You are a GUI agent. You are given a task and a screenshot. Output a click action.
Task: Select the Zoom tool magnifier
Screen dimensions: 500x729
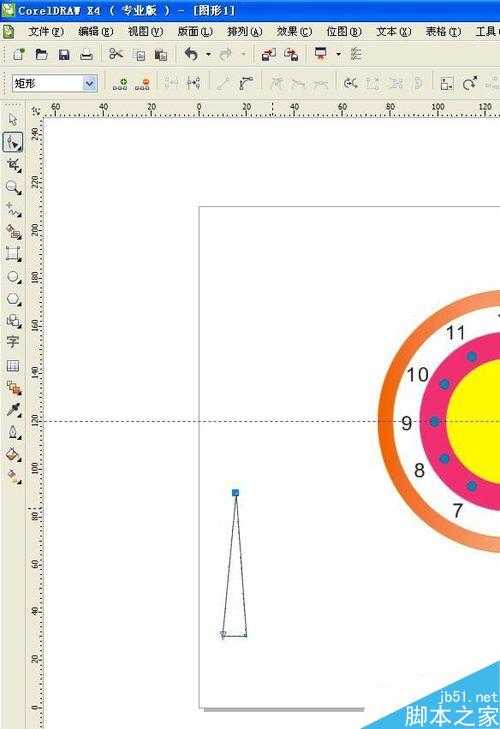(13, 187)
